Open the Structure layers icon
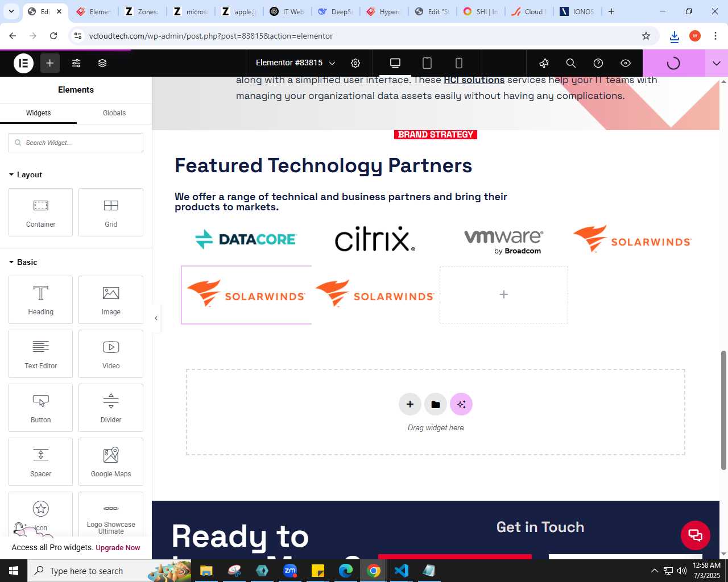 [x=102, y=63]
